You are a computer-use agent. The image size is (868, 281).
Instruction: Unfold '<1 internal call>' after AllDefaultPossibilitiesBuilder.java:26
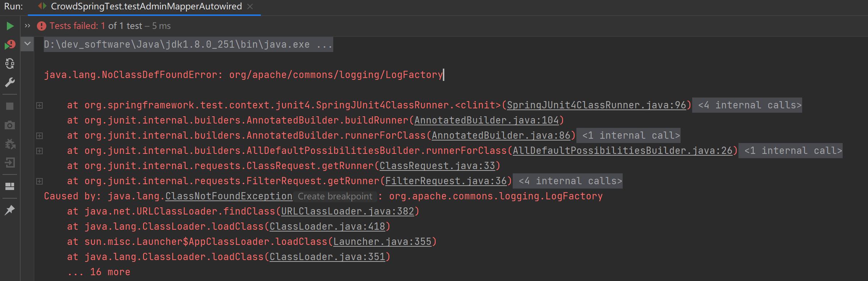click(x=791, y=151)
